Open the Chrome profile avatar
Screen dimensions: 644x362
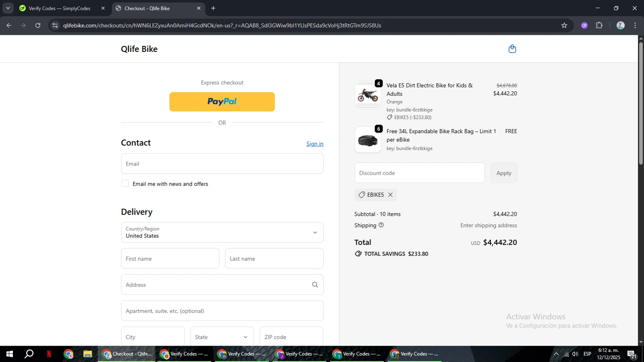point(620,25)
